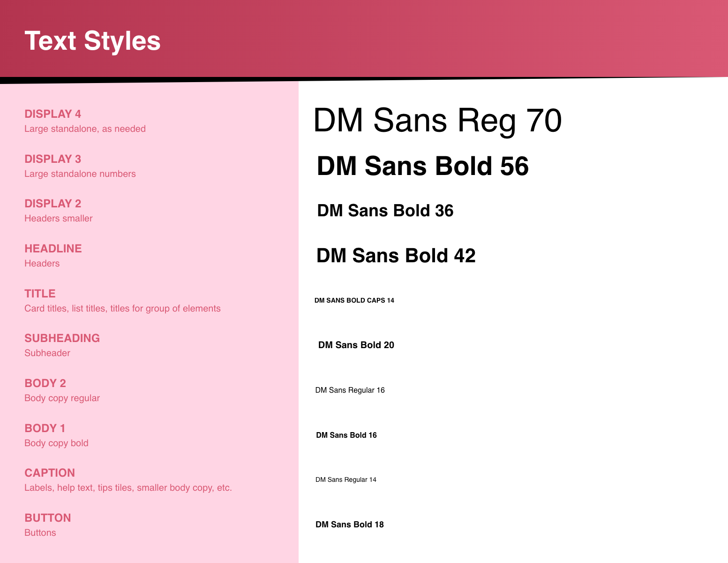Click the BODY 2 style label
The height and width of the screenshot is (563, 728).
(45, 383)
